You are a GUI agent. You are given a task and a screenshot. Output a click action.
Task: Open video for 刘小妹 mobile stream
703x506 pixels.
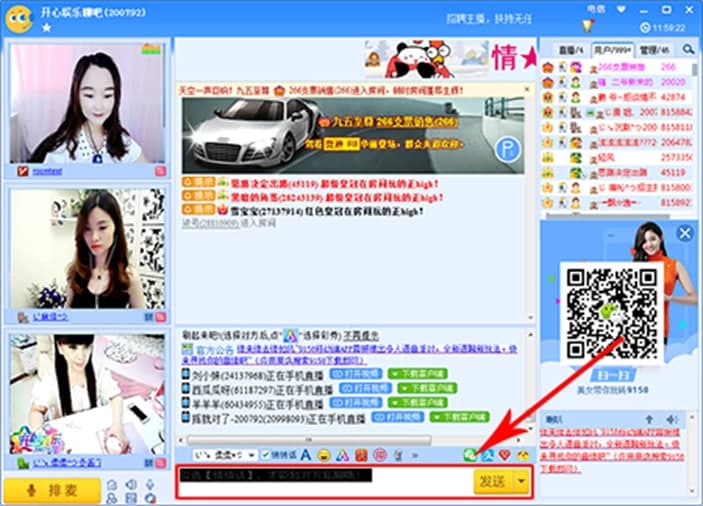tap(355, 373)
